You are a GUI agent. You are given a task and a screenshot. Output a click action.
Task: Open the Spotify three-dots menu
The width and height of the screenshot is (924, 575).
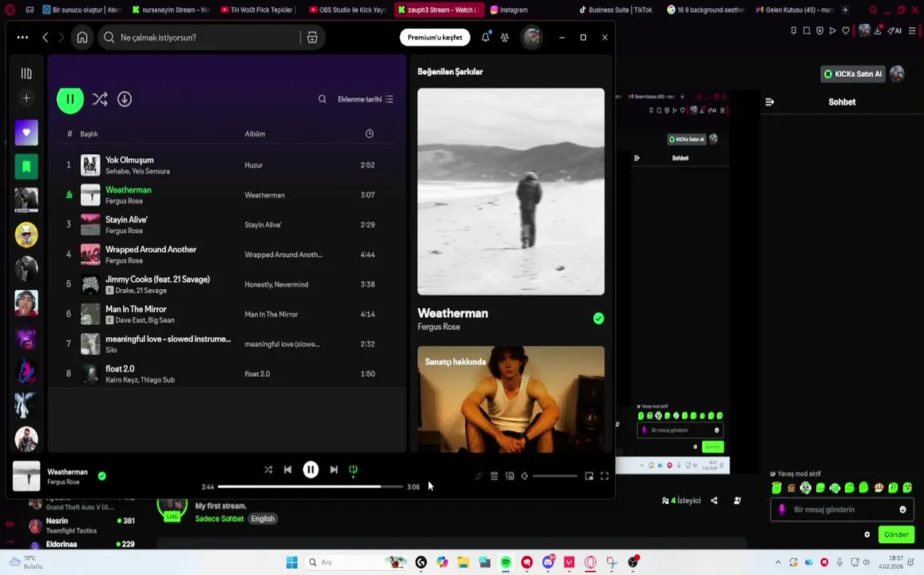[x=22, y=37]
